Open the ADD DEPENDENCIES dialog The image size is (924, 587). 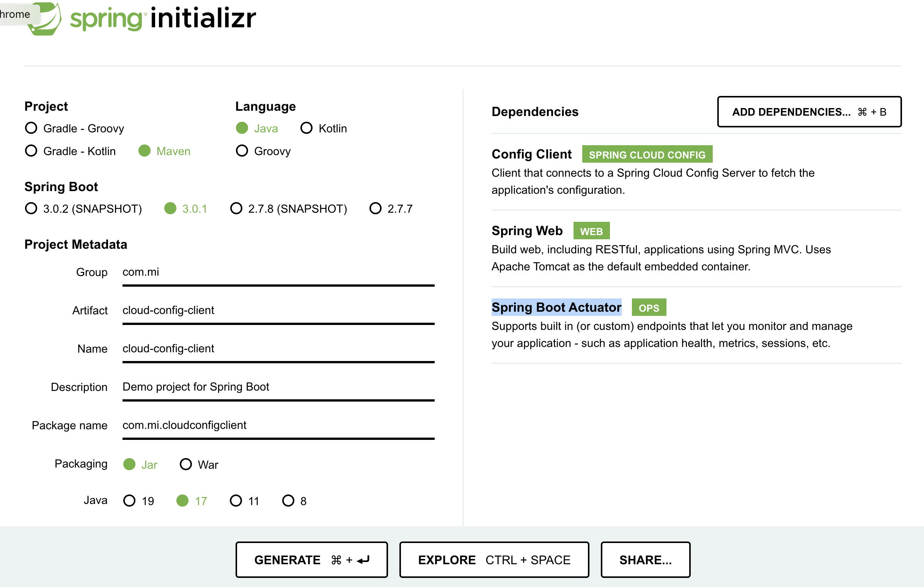tap(809, 112)
